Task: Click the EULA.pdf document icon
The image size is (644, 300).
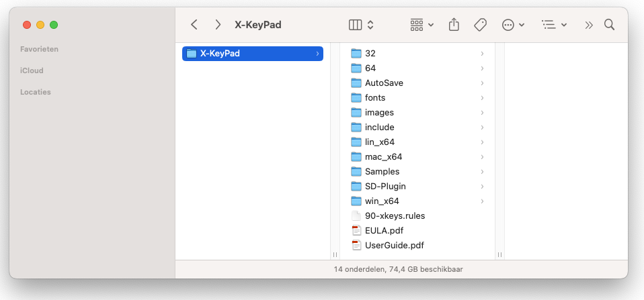Action: coord(356,230)
